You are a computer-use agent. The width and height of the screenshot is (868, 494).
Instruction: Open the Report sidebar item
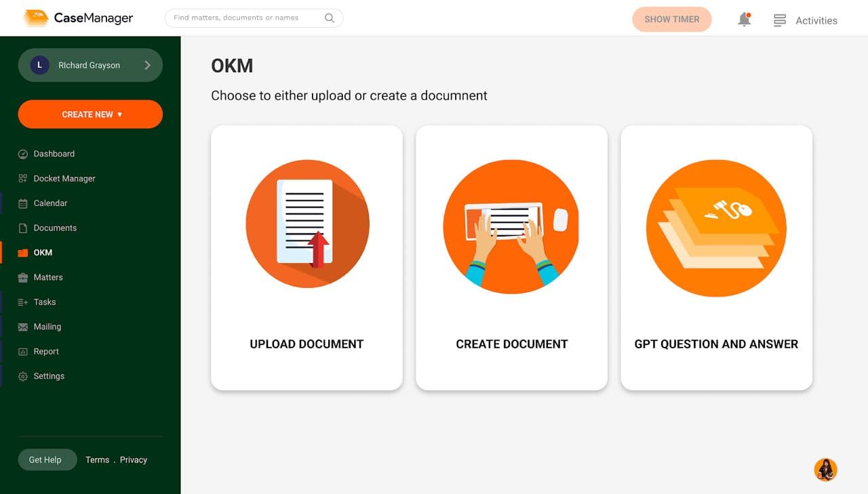46,352
